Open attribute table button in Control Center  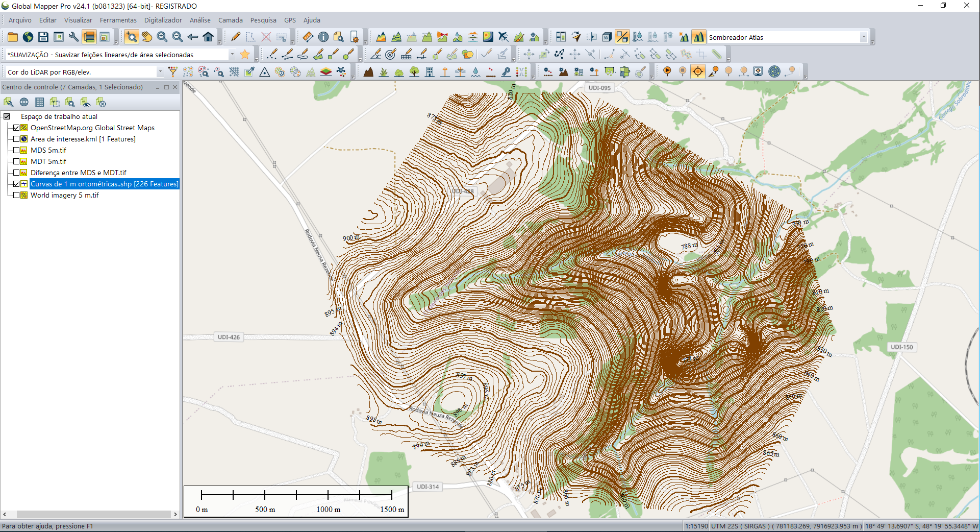pyautogui.click(x=39, y=102)
